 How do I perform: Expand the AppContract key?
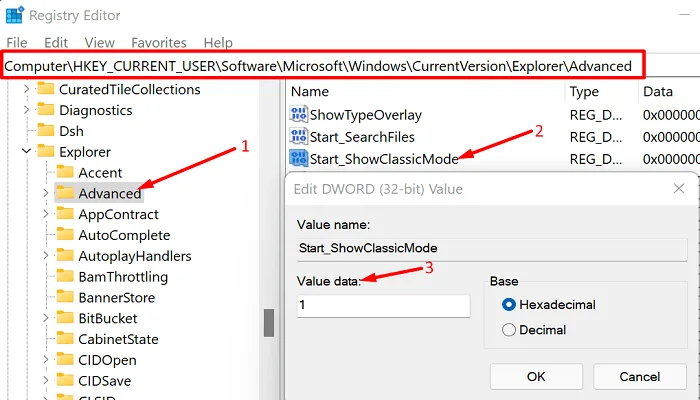(x=46, y=214)
